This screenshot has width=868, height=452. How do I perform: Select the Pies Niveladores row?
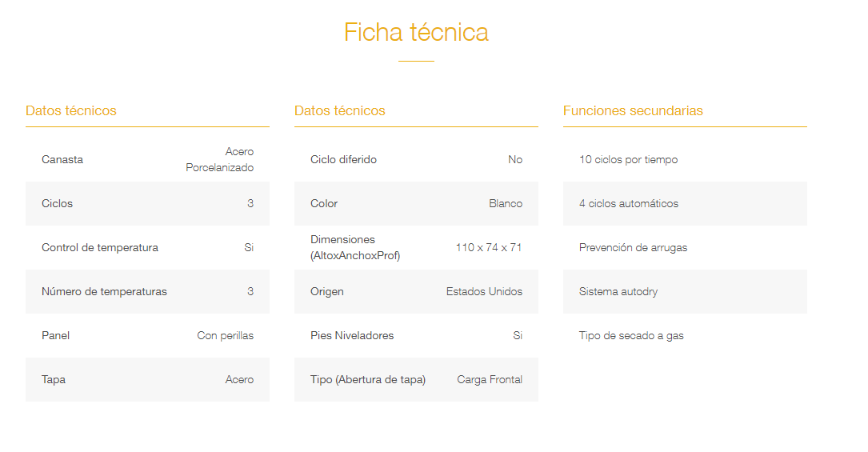416,336
